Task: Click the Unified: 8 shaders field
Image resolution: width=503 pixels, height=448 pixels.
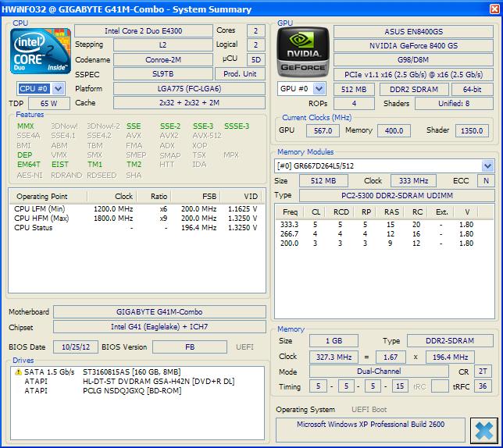Action: point(454,104)
